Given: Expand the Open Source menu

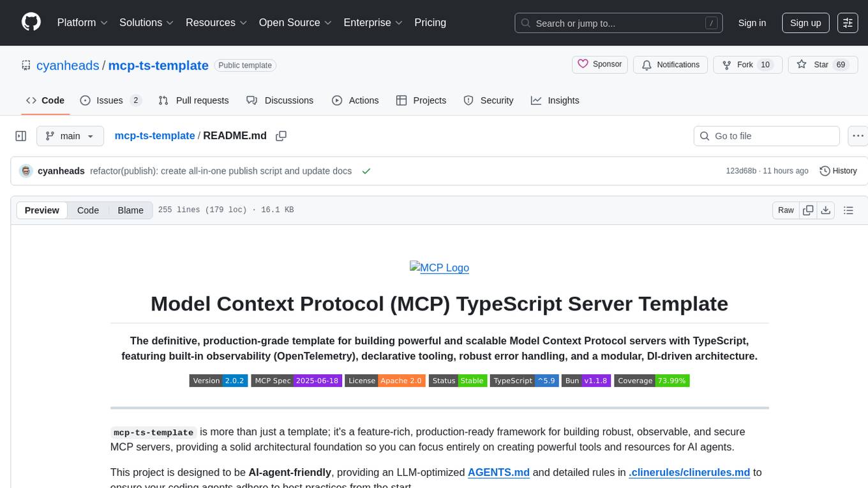Looking at the screenshot, I should pos(295,22).
